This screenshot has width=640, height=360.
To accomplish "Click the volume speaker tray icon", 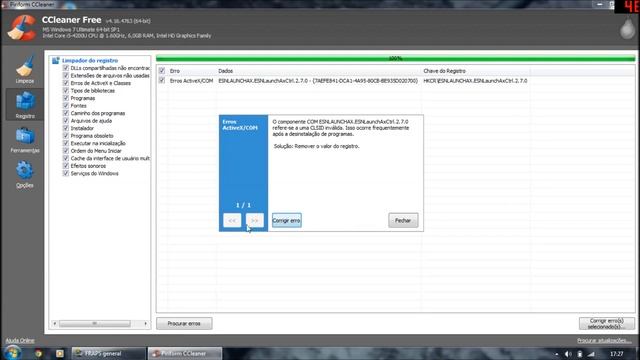I will pyautogui.click(x=568, y=354).
